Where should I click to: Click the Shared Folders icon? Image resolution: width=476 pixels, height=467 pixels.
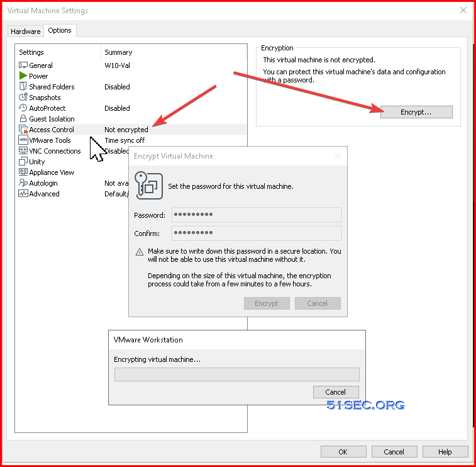tap(23, 86)
